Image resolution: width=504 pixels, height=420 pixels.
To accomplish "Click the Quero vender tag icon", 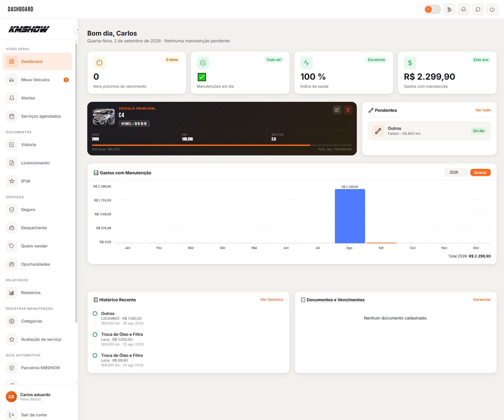I will click(x=12, y=246).
